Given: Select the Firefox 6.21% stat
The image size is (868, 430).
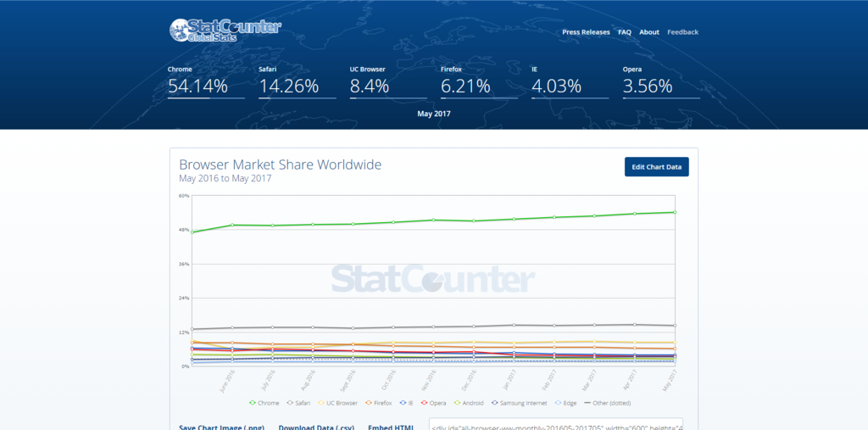Looking at the screenshot, I should (479, 82).
